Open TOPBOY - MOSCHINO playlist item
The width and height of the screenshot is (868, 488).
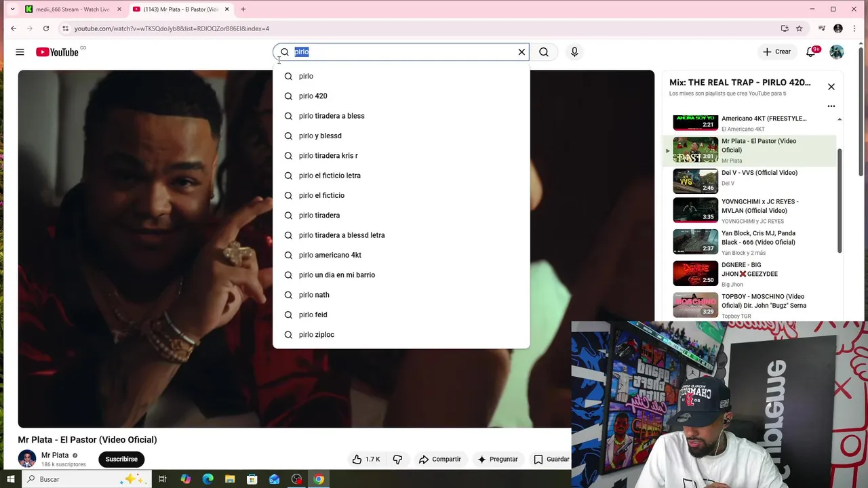749,306
